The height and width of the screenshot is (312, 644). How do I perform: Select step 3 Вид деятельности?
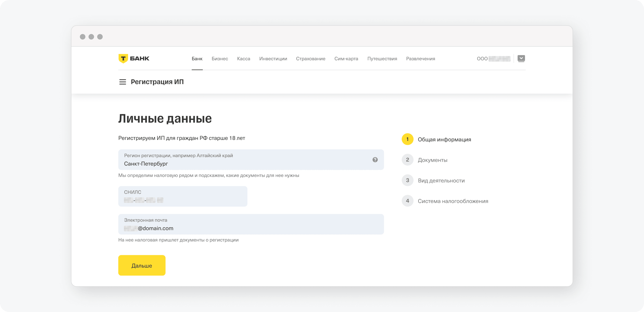[433, 180]
